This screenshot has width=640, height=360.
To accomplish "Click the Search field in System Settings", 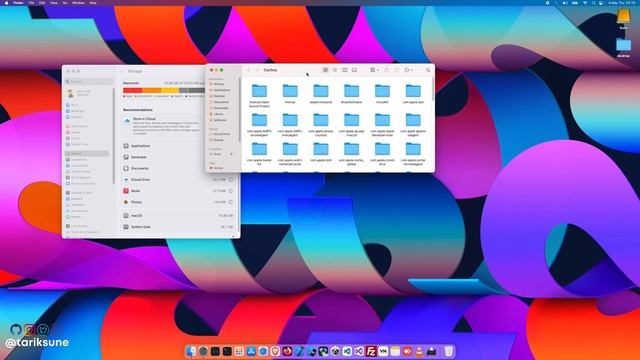I will [x=89, y=82].
